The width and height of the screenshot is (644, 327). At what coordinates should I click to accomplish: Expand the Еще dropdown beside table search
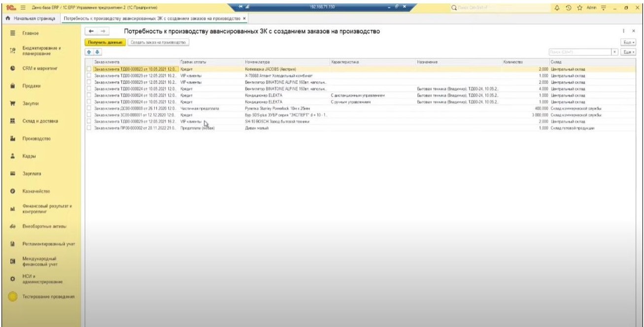(x=627, y=52)
